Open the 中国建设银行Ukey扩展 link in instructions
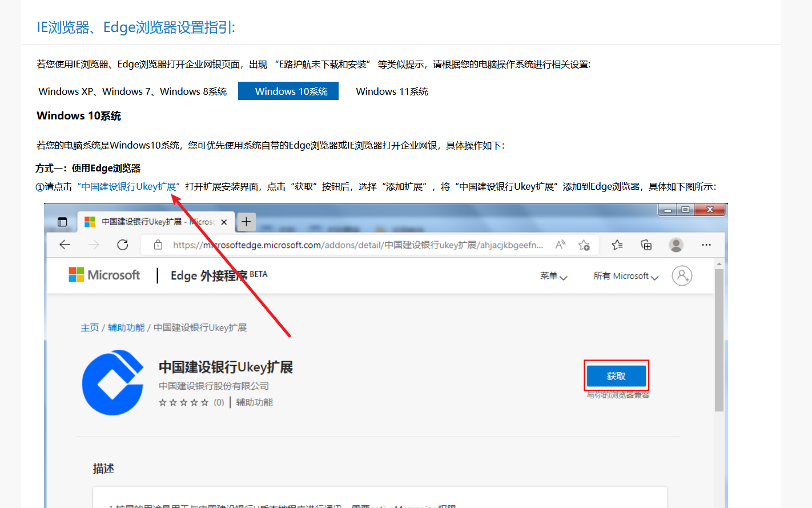 (x=128, y=187)
